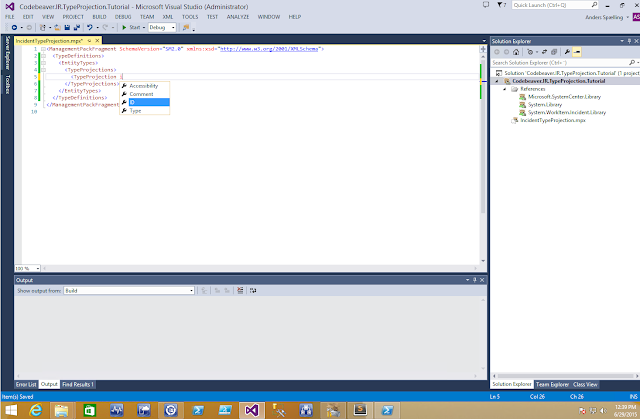Switch to the Class View tab
The image size is (640, 419).
tap(585, 384)
